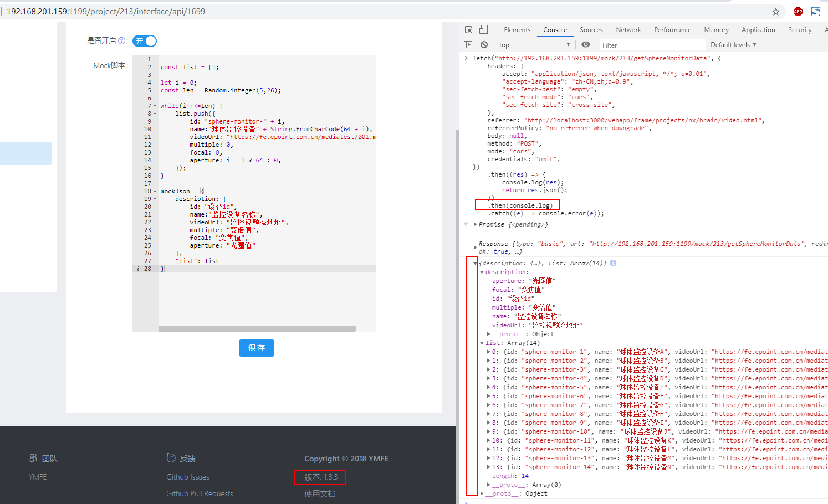Open the Github Issues link
Image resolution: width=828 pixels, height=504 pixels.
point(188,477)
